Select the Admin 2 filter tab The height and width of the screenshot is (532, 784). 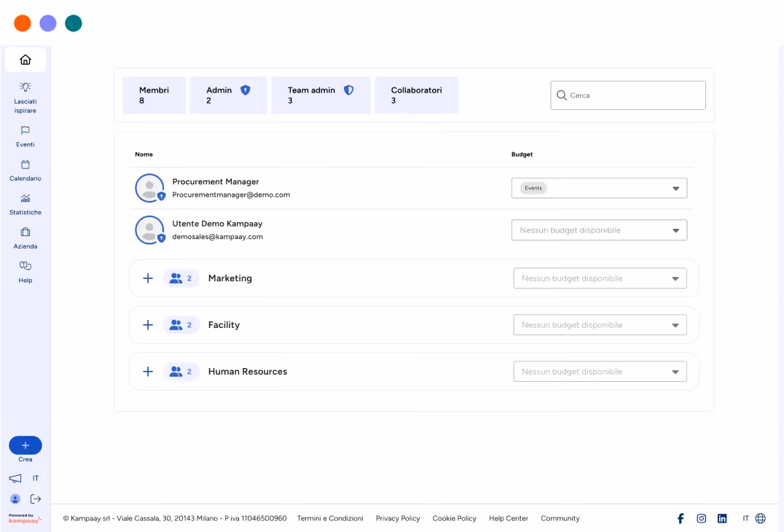coord(229,95)
